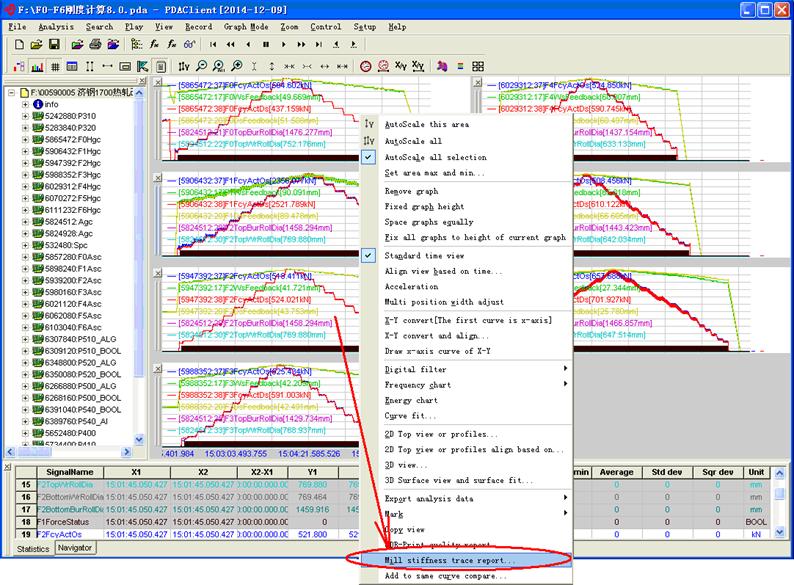Open the Graph Mode menu

coord(246,27)
